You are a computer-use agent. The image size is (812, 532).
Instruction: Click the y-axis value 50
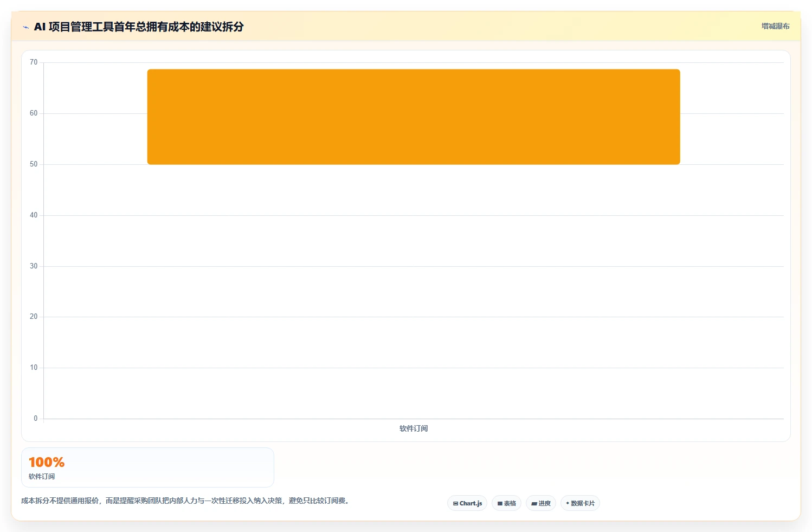tap(34, 164)
